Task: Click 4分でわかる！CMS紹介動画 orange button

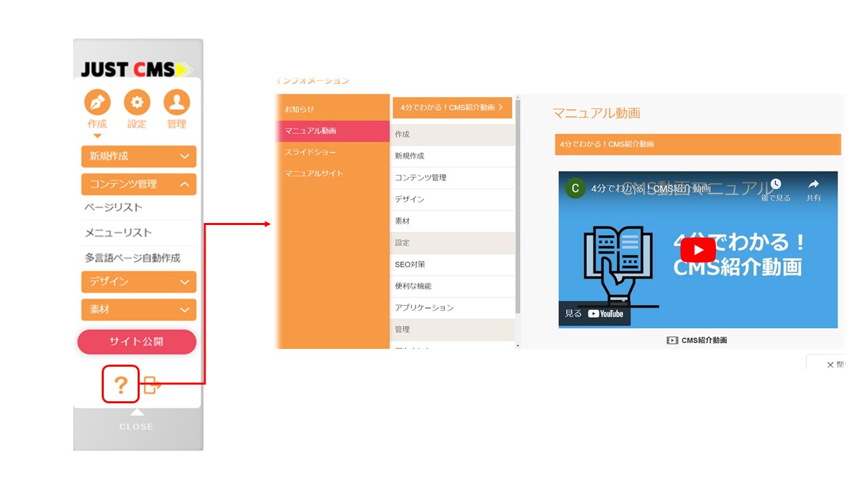Action: (452, 107)
